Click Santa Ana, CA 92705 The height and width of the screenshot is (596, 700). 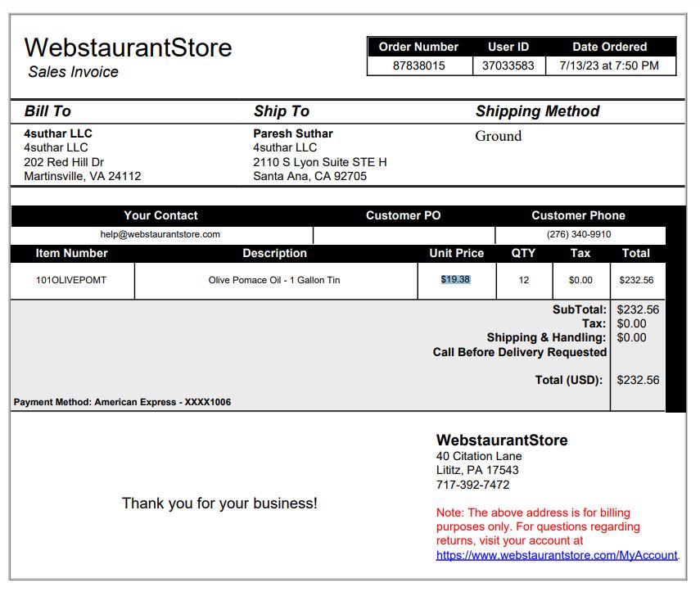click(309, 176)
